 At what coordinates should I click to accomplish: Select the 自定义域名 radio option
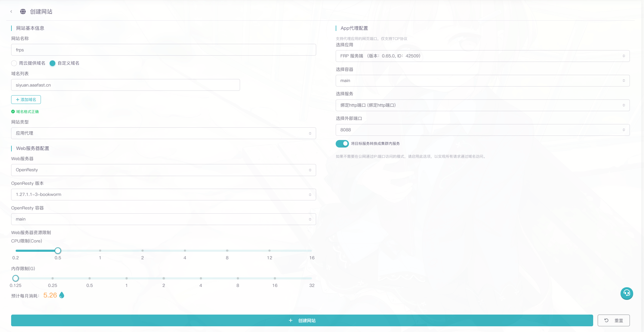point(53,63)
